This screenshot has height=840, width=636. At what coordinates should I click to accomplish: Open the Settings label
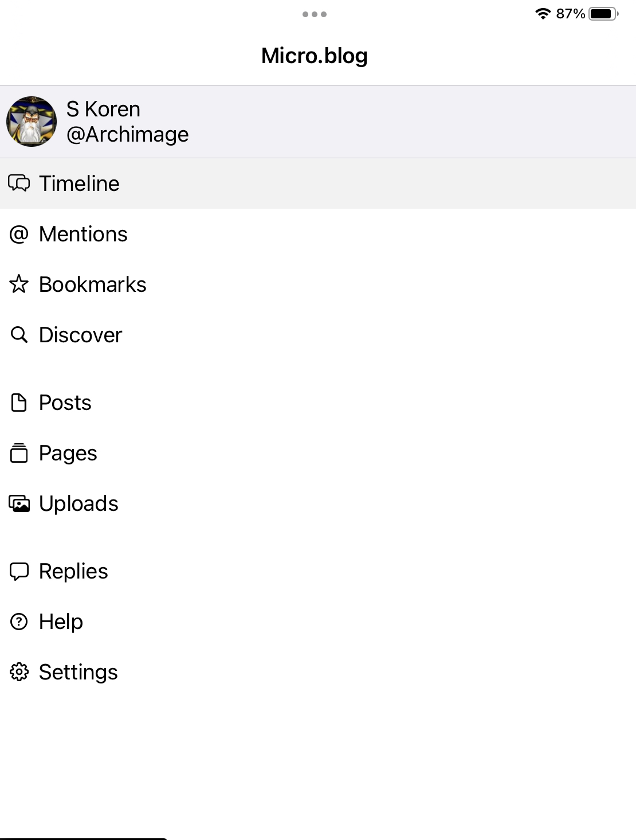pyautogui.click(x=78, y=672)
